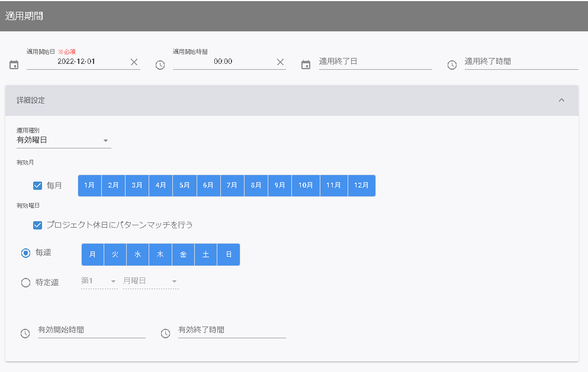
Task: Toggle the 12月 month button
Action: pos(361,186)
